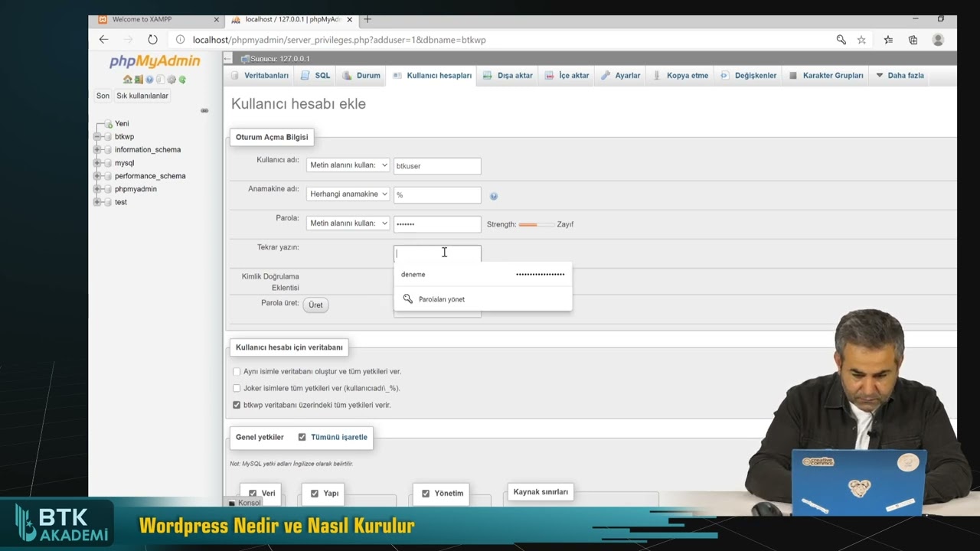This screenshot has height=551, width=980.
Task: Open browser Collections icon
Action: pos(913,40)
